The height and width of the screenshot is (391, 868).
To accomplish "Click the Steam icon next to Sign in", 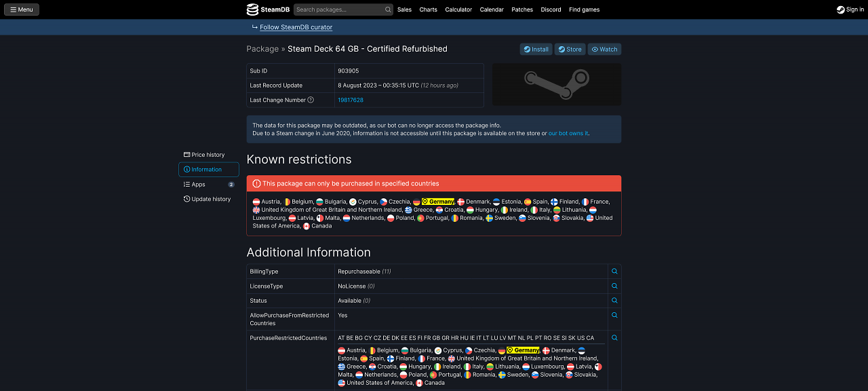I will [841, 10].
